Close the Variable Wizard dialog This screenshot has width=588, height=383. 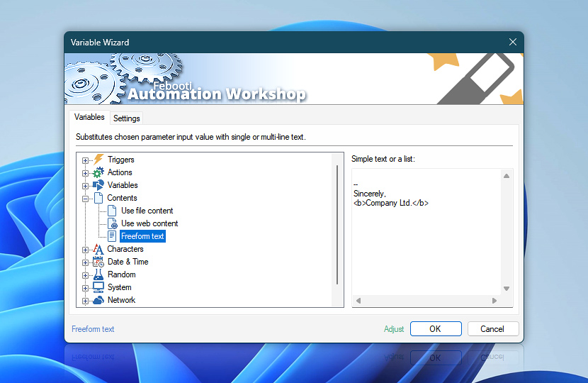pos(513,42)
